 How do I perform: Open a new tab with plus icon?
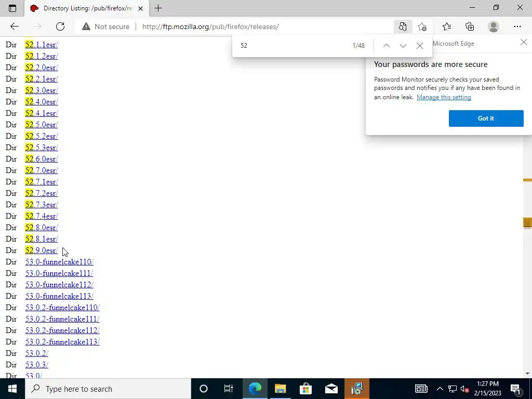tap(158, 8)
